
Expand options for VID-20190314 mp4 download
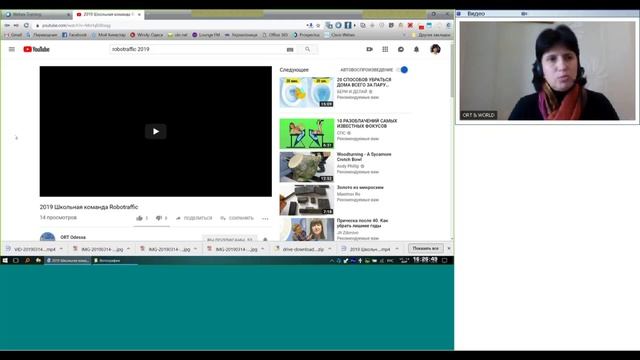click(x=61, y=249)
